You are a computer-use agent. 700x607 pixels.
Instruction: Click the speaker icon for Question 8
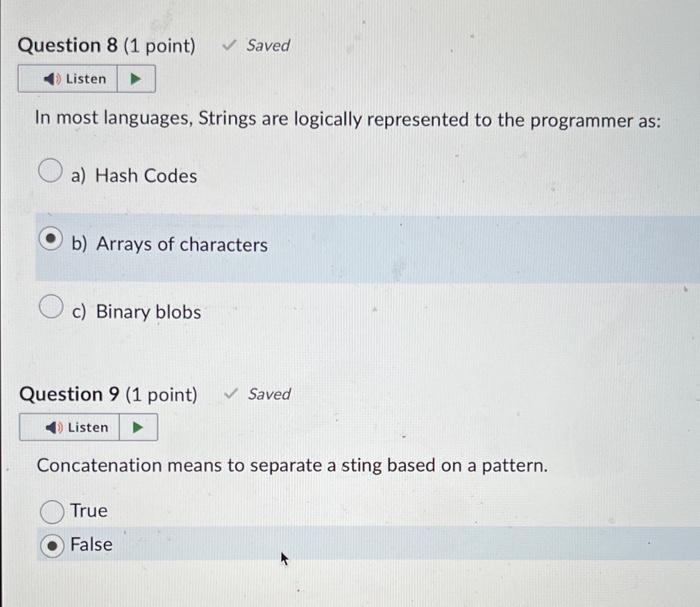click(x=52, y=79)
